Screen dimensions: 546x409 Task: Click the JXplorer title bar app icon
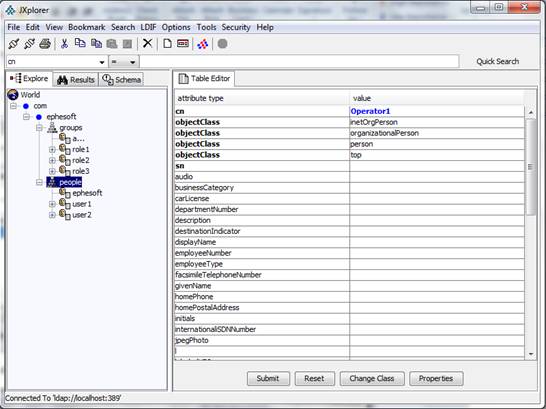click(x=10, y=10)
